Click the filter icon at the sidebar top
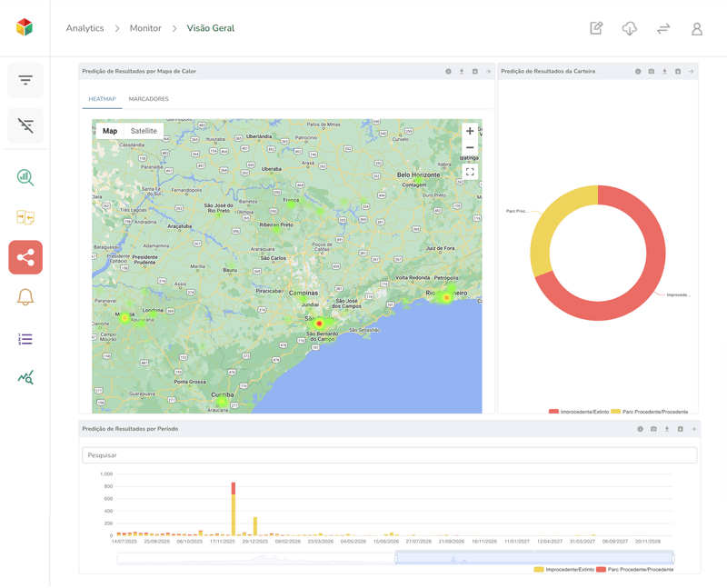 coord(25,80)
